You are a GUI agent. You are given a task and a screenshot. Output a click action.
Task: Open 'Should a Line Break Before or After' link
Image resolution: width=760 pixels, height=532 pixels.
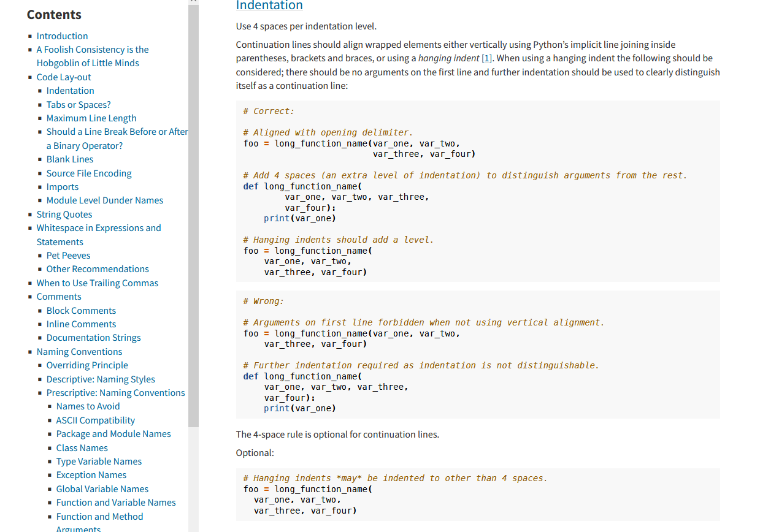tap(117, 139)
